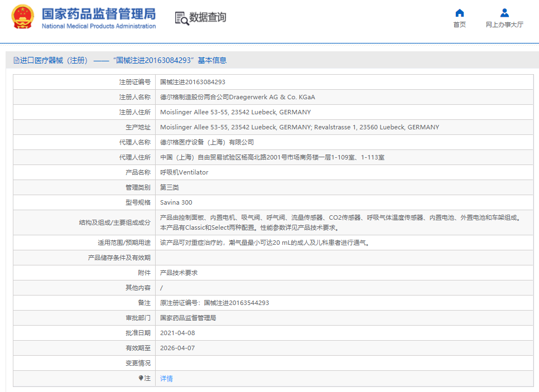Viewport: 539px width, 392px height.
Task: Click the Savina 300 model value
Action: pos(176,202)
